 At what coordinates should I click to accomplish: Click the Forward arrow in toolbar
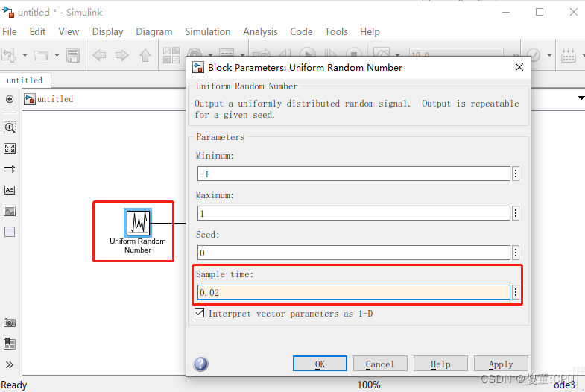point(122,55)
